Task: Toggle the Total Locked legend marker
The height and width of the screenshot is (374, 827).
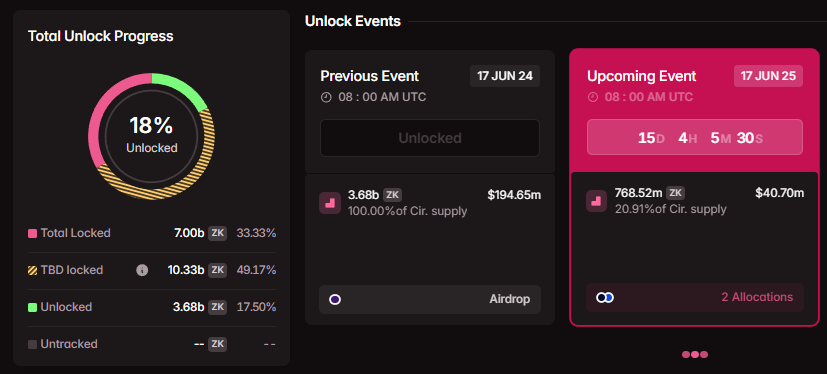Action: [x=32, y=233]
